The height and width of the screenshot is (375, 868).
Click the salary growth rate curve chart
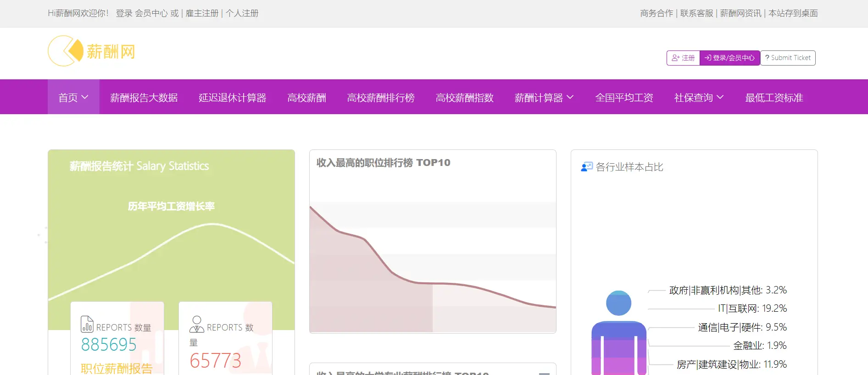(x=171, y=261)
